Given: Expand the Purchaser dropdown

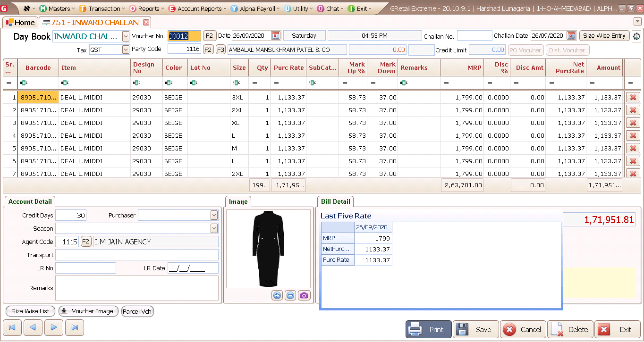Looking at the screenshot, I should pyautogui.click(x=214, y=216).
